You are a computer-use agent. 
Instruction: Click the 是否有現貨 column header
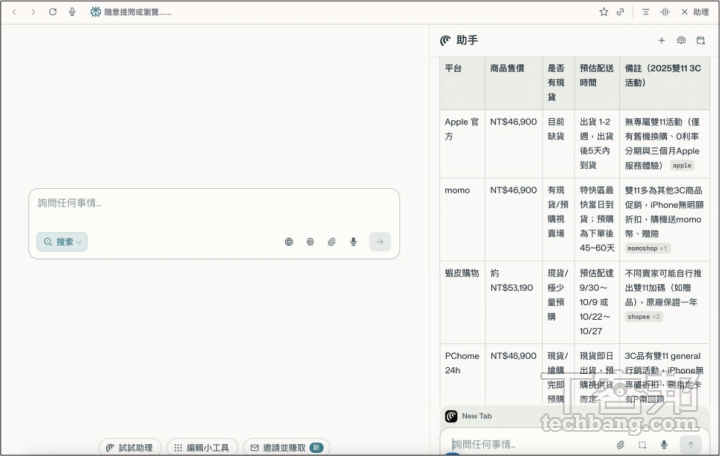[x=556, y=83]
